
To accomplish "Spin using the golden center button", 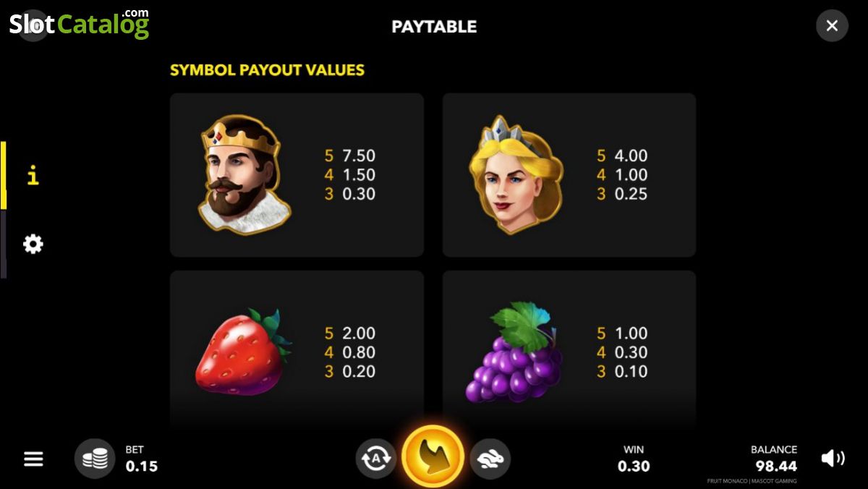I will coord(433,457).
